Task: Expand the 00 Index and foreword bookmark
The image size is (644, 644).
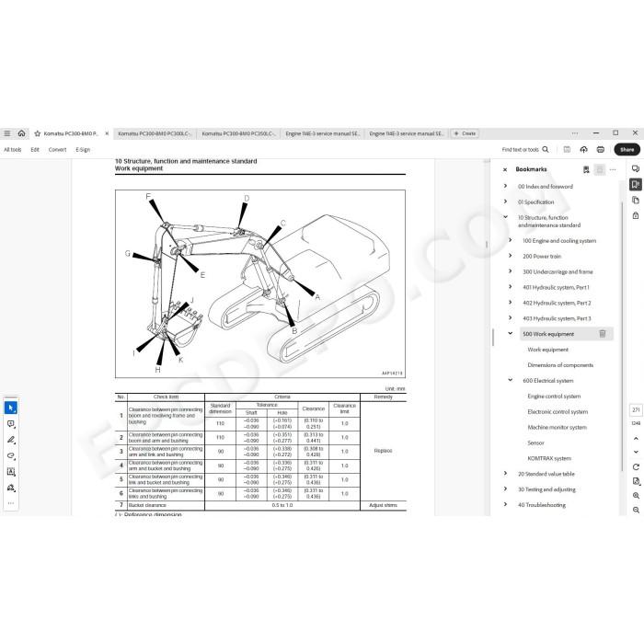Action: tap(506, 186)
